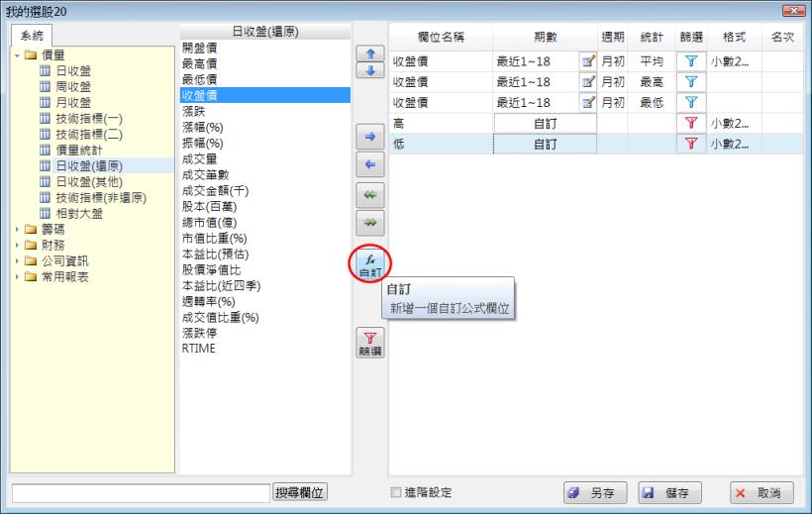Add field with the single right arrow
This screenshot has width=812, height=514.
click(x=370, y=137)
